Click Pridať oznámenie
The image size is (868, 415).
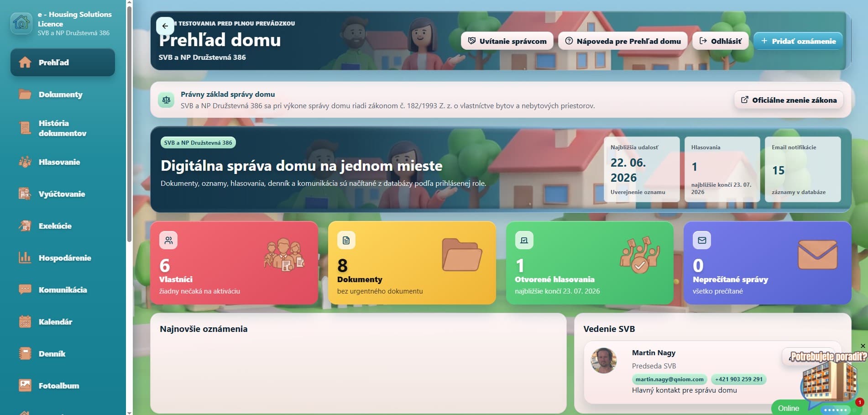click(x=798, y=41)
